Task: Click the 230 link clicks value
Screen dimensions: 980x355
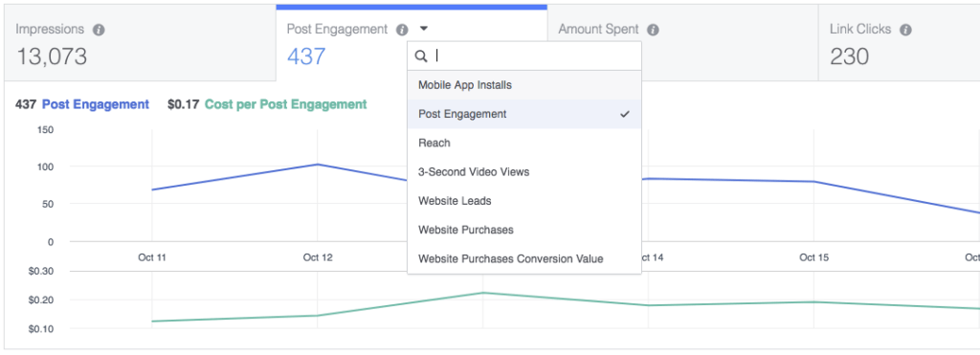Action: click(850, 56)
